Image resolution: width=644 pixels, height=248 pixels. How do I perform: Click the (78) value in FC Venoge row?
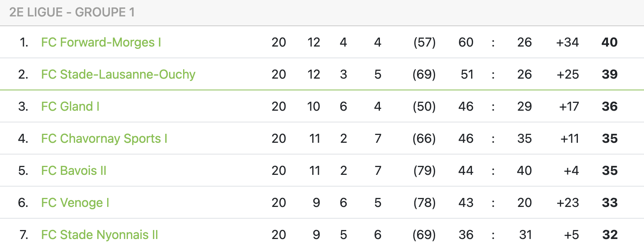[x=424, y=203]
